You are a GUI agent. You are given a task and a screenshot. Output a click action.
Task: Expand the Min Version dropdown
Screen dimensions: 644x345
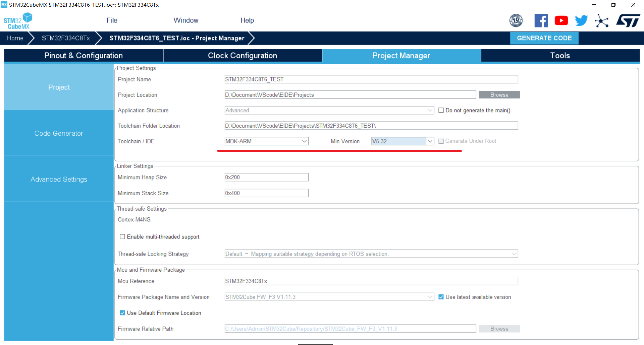coord(402,141)
